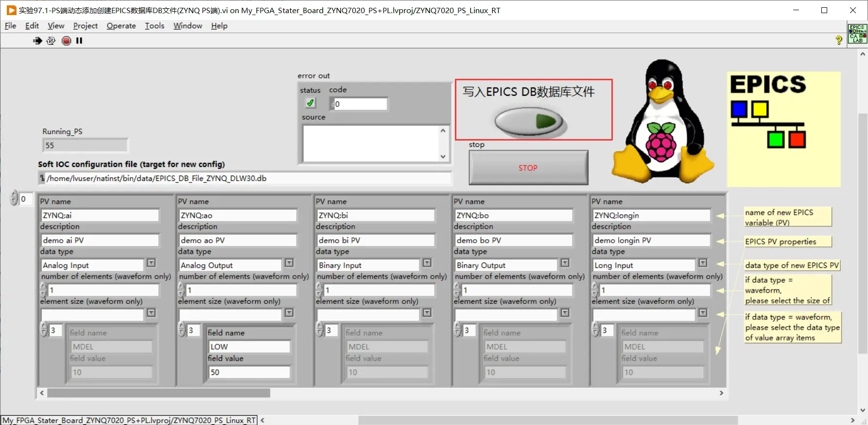Viewport: 868px width, 425px height.
Task: Open the Long Input data type dropdown
Action: [703, 263]
